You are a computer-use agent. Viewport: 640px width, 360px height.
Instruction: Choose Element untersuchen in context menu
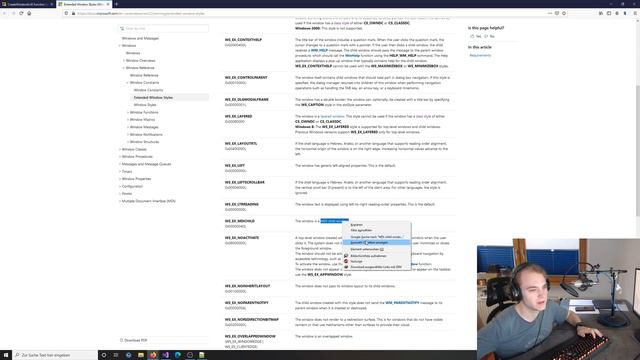[376, 249]
